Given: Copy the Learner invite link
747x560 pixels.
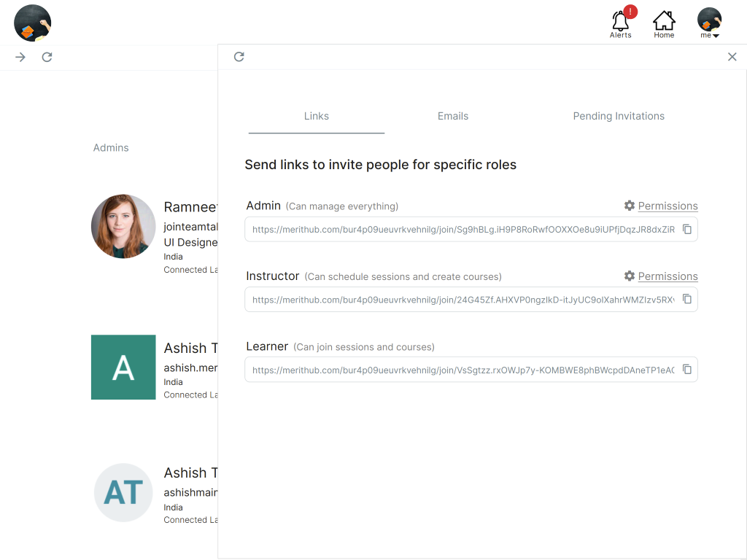Looking at the screenshot, I should click(686, 370).
